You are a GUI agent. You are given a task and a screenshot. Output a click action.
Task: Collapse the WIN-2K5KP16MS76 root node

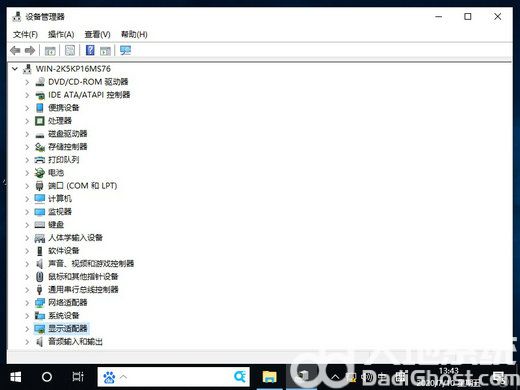click(15, 69)
